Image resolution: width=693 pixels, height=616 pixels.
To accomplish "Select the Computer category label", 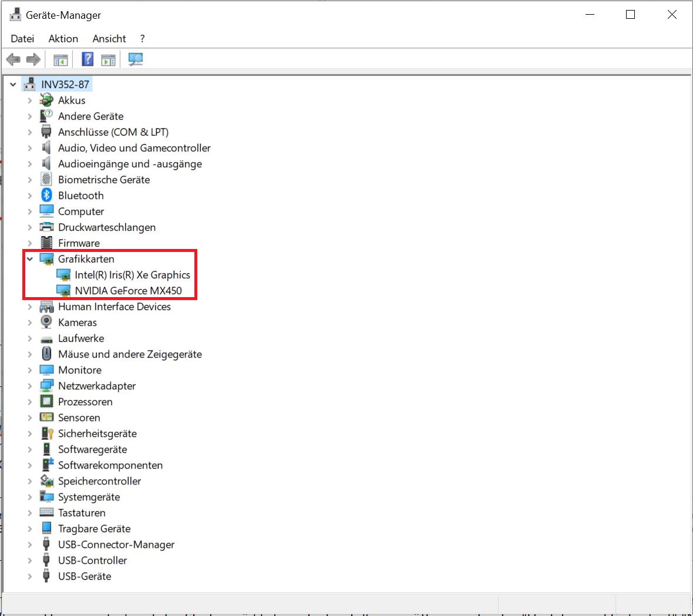I will 81,211.
